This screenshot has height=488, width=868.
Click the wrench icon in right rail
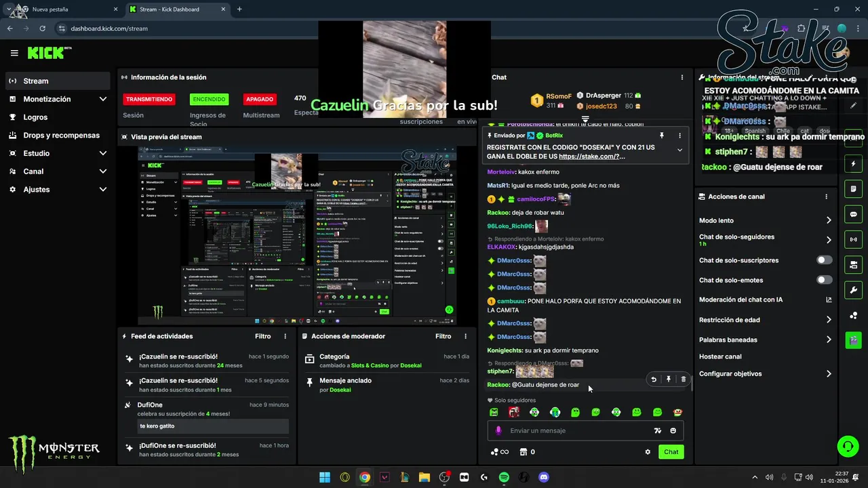[x=853, y=290]
